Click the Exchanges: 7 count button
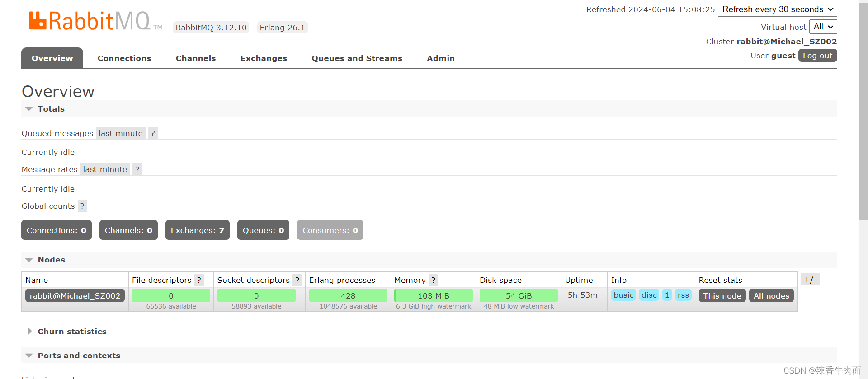868x379 pixels. [198, 230]
